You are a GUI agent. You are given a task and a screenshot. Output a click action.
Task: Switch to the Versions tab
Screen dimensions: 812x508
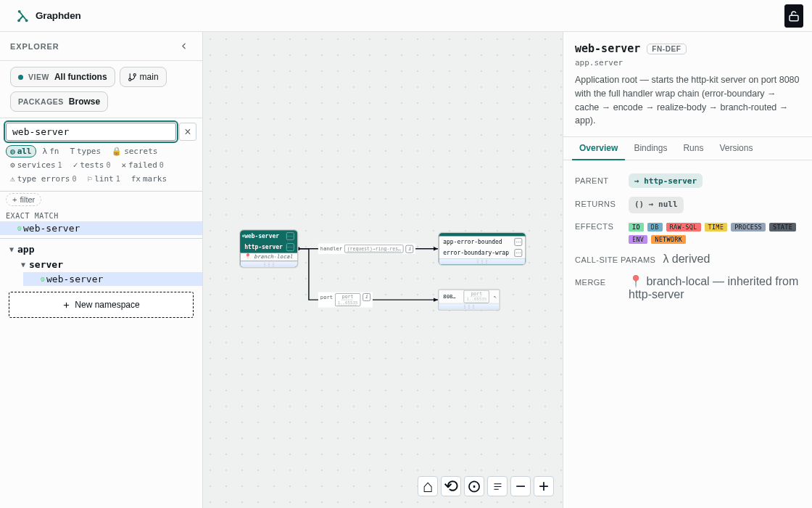coord(736,148)
